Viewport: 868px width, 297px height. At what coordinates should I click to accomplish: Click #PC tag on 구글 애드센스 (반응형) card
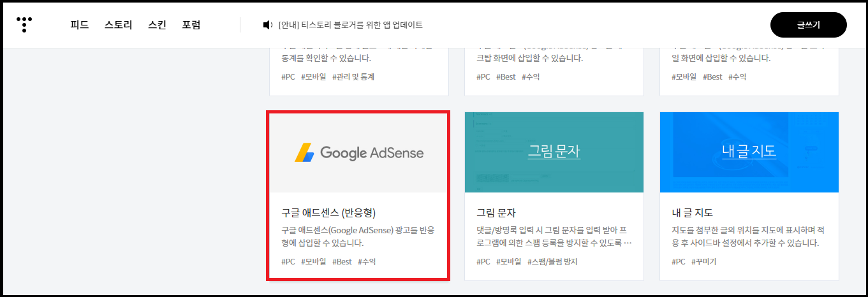(288, 261)
